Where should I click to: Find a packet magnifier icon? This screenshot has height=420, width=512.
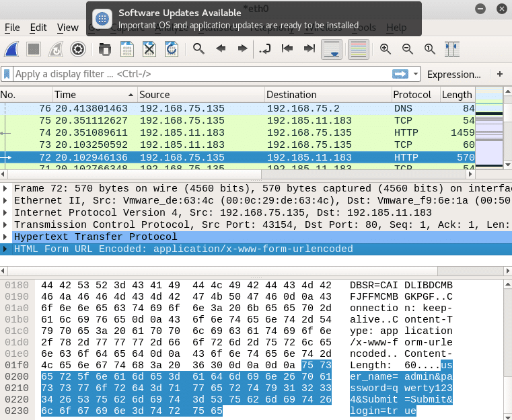tap(198, 49)
